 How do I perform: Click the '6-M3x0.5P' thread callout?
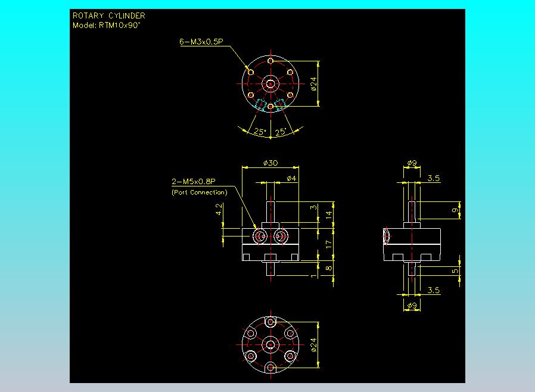(x=201, y=42)
